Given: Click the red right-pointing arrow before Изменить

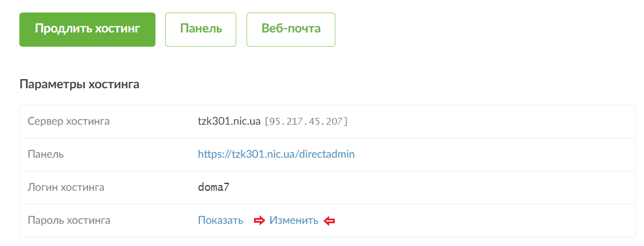Looking at the screenshot, I should 259,221.
